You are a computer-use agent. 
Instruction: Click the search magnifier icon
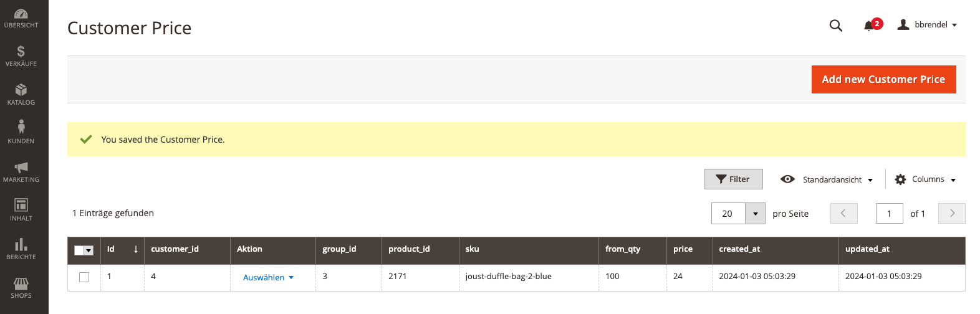(x=836, y=26)
